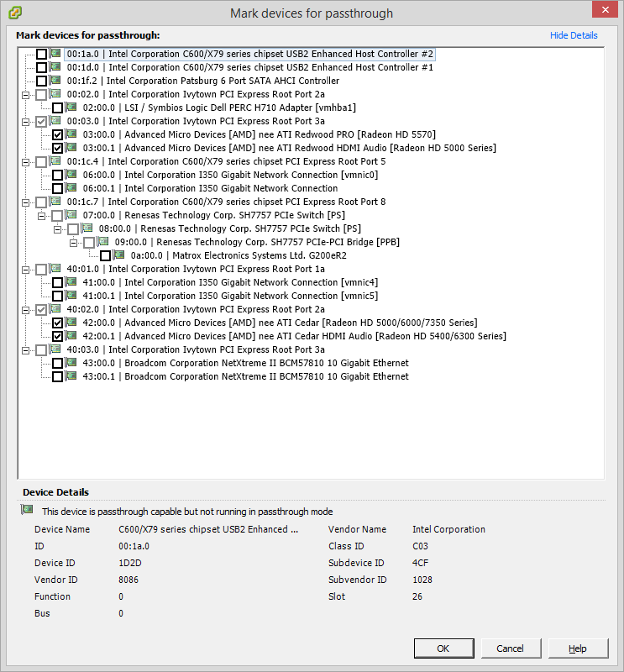Click the passthrough status icon in Device Details
624x672 pixels.
tap(28, 511)
